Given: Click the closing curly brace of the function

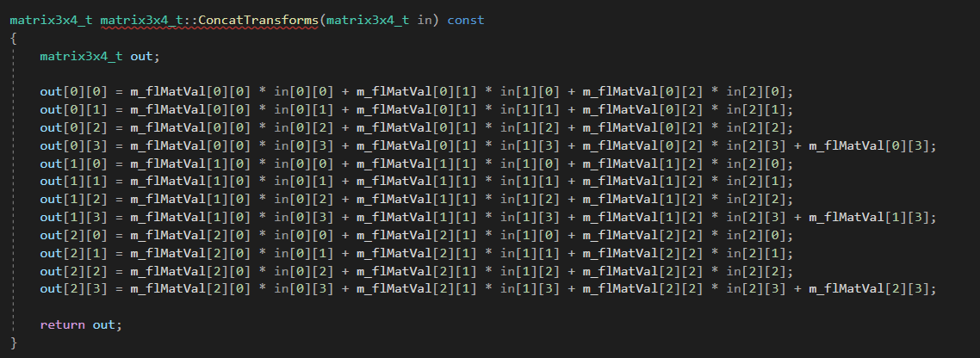Looking at the screenshot, I should (14, 343).
